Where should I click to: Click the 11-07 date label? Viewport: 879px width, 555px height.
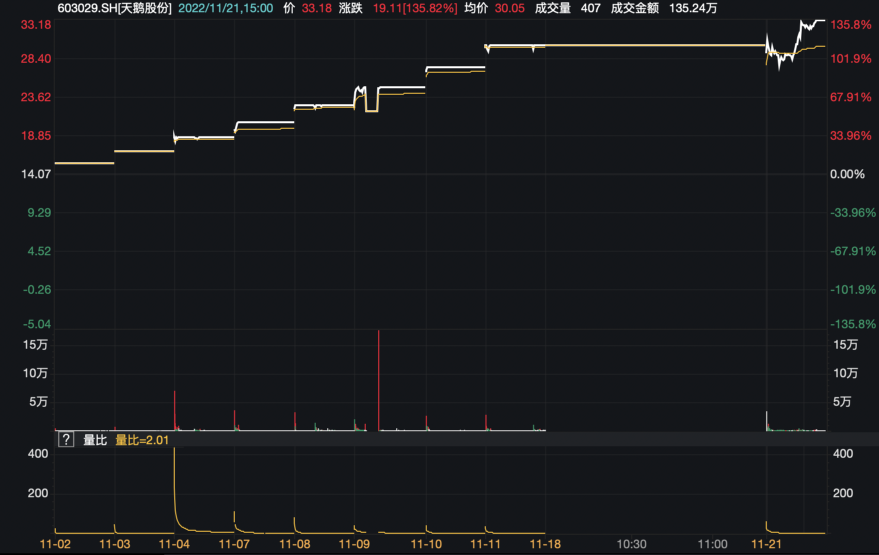tap(234, 545)
